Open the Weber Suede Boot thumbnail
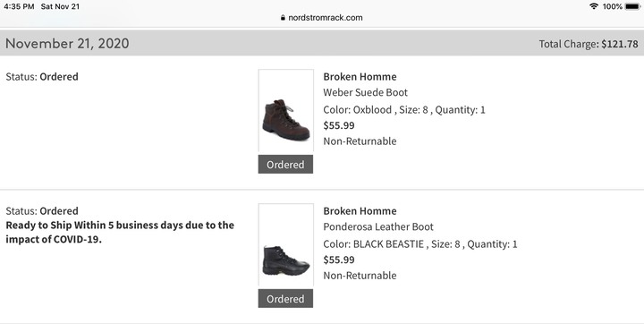Image resolution: width=644 pixels, height=324 pixels. click(286, 111)
